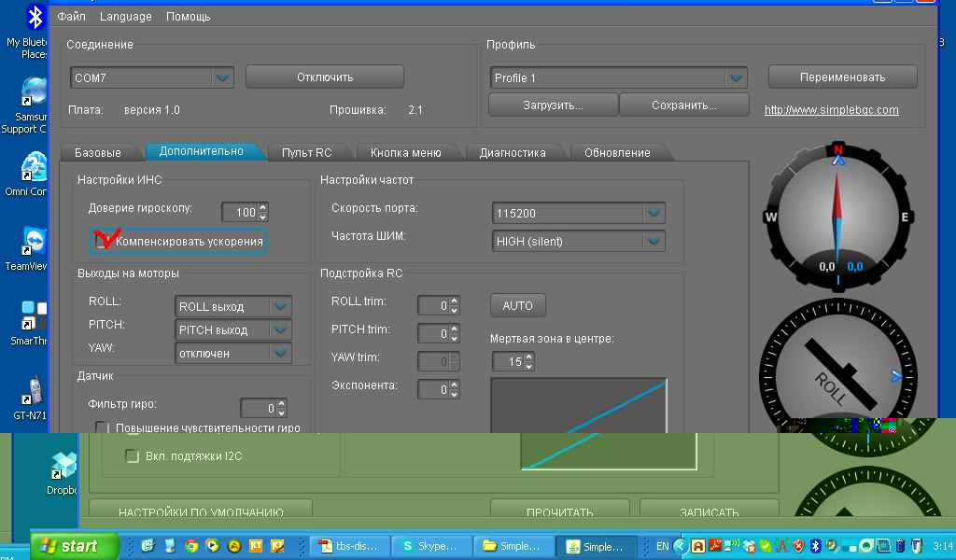Open the TeamViewer desktop shortcut
The image size is (956, 560).
[x=35, y=242]
